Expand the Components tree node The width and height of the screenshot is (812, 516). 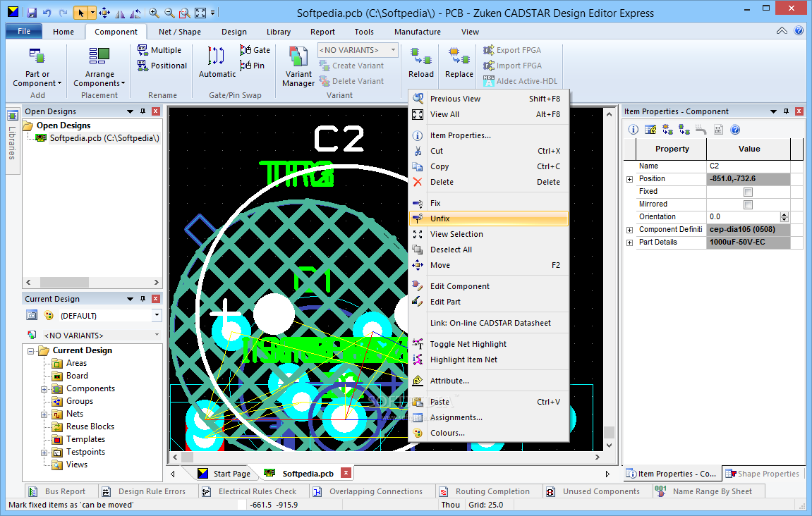[x=44, y=389]
